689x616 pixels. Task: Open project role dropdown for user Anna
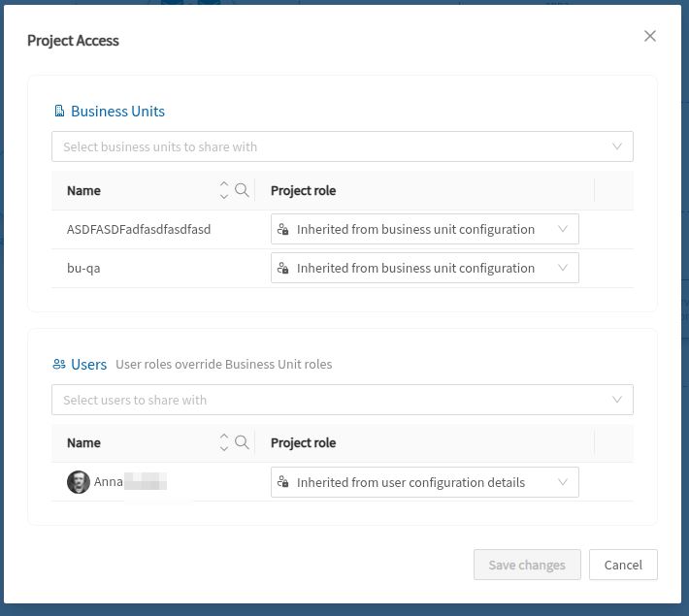[424, 482]
